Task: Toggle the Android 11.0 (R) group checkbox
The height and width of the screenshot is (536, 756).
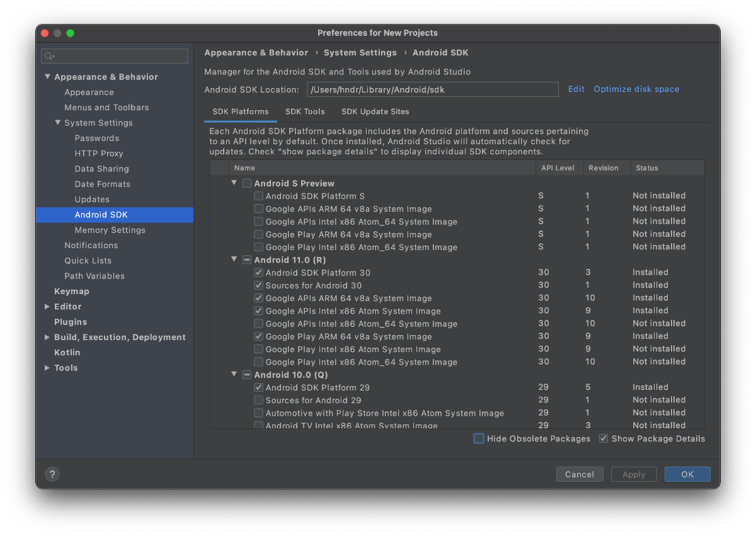Action: pyautogui.click(x=247, y=260)
